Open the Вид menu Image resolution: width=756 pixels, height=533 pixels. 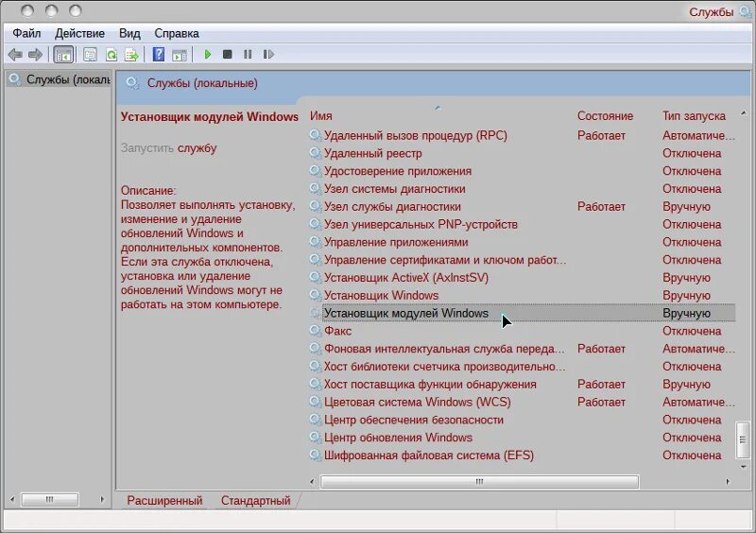click(129, 33)
